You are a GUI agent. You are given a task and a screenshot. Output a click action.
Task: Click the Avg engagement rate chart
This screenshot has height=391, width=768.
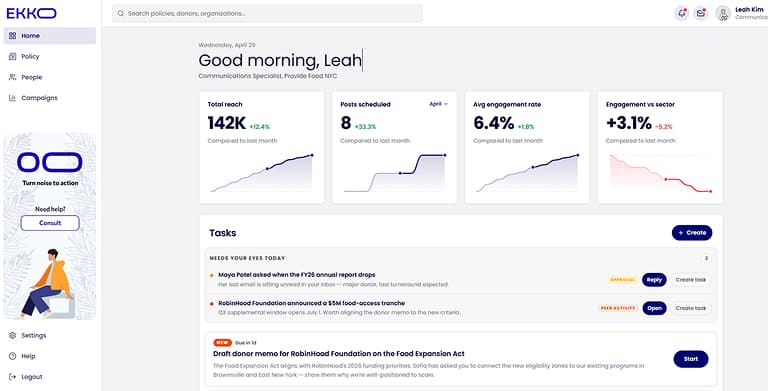528,173
